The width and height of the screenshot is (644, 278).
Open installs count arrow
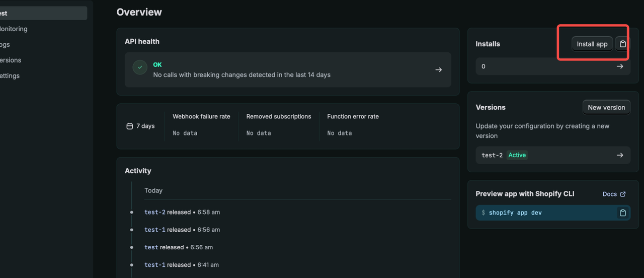click(x=620, y=66)
